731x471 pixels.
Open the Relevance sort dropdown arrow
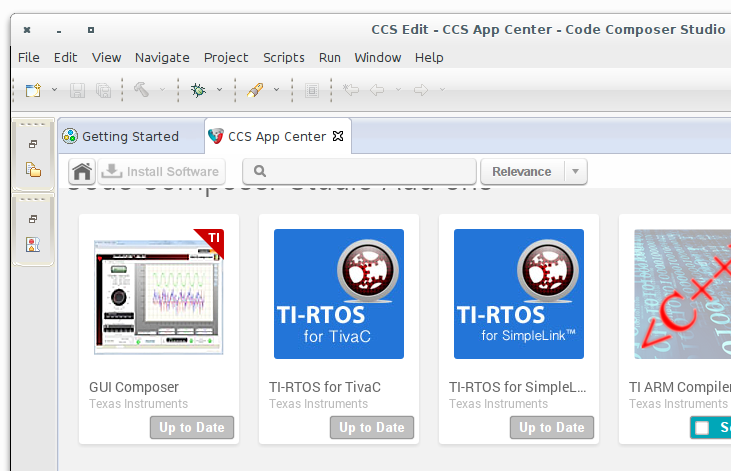click(575, 172)
